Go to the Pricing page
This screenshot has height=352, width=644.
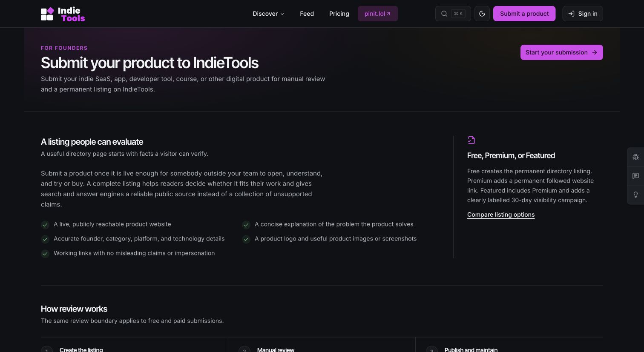(x=339, y=14)
